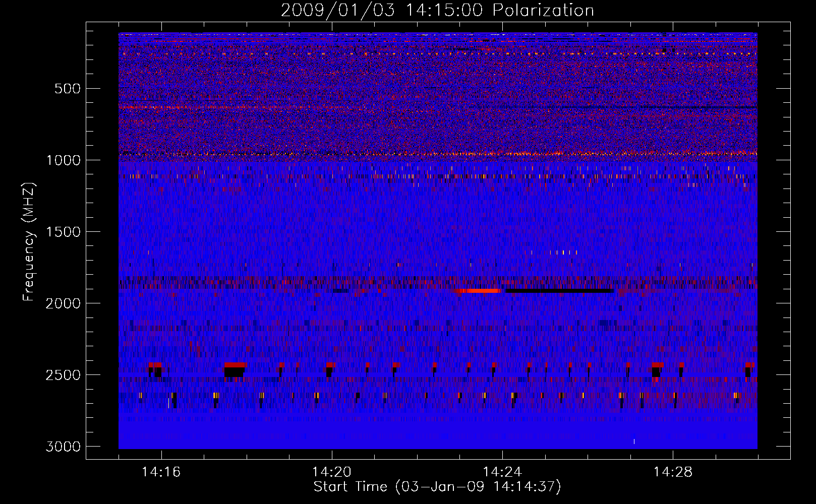Click the 14:24 time tick label

(502, 472)
